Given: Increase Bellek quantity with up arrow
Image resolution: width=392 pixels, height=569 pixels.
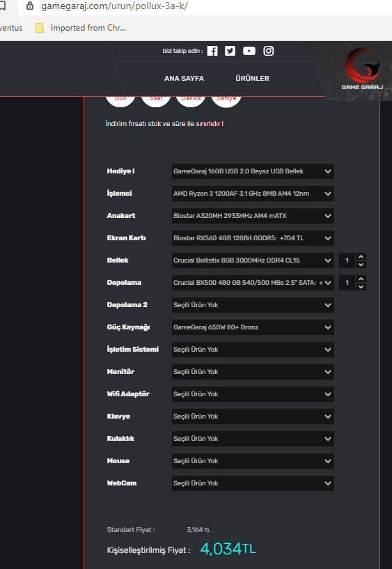Looking at the screenshot, I should coord(361,256).
